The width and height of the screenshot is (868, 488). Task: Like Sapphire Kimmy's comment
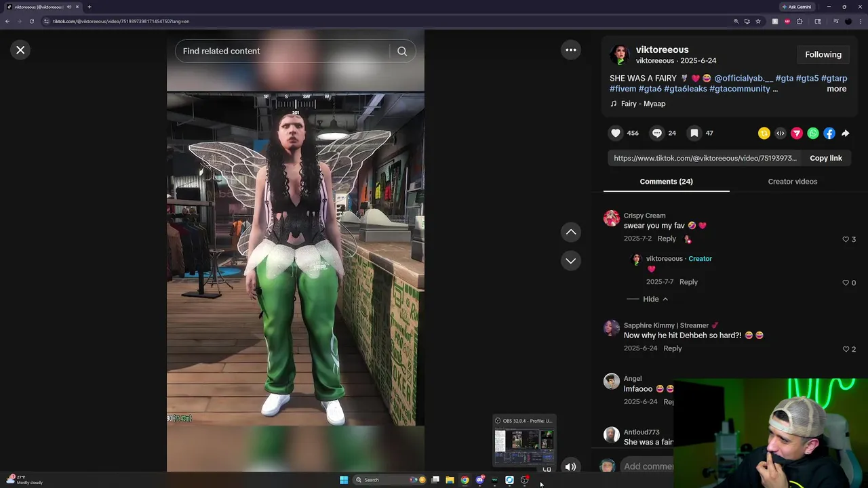[846, 349]
